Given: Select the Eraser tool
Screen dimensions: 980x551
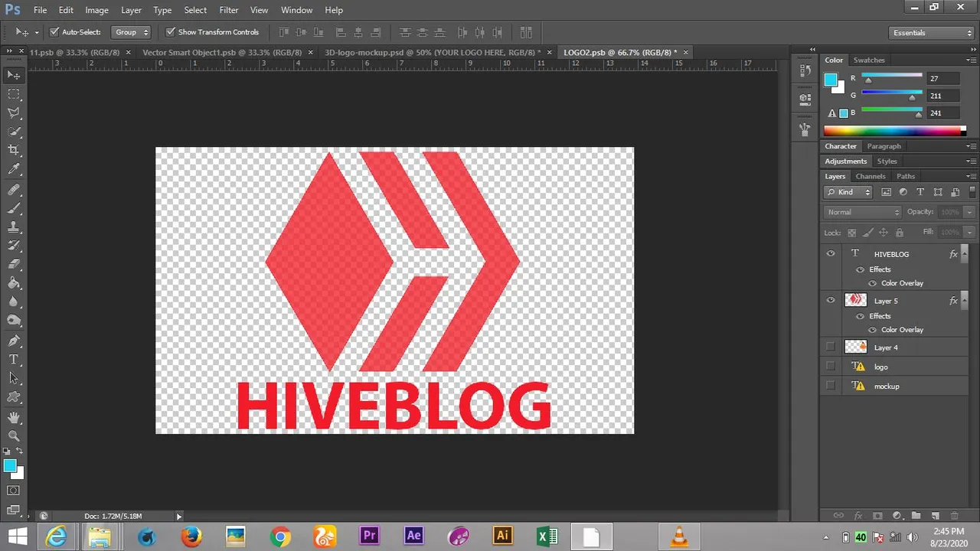Looking at the screenshot, I should [14, 264].
